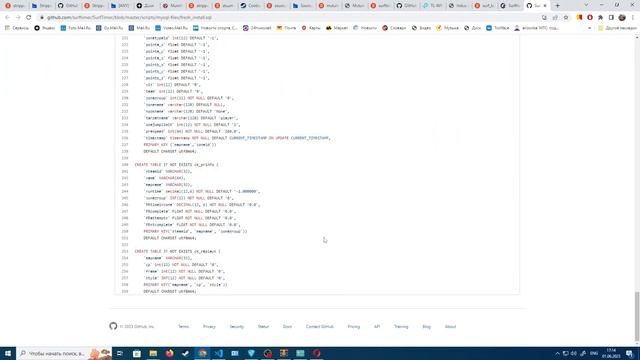Image resolution: width=640 pixels, height=360 pixels.
Task: Open the Opera icon on taskbar
Action: [317, 353]
